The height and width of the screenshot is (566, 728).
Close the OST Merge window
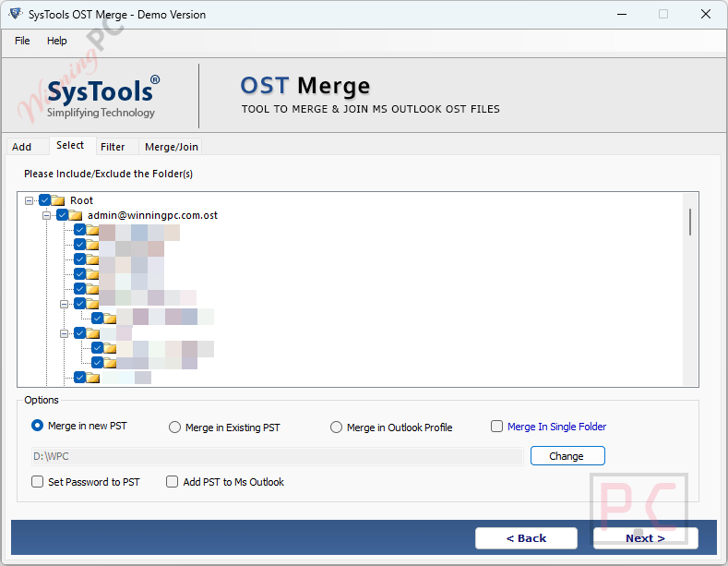706,14
